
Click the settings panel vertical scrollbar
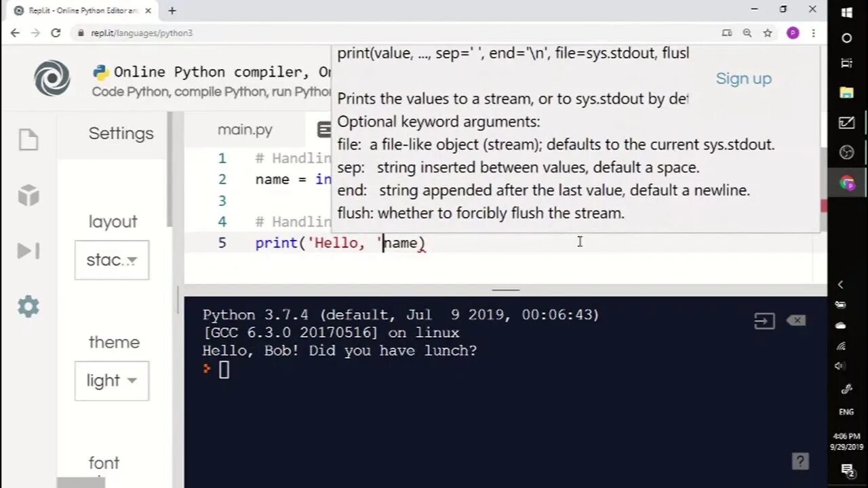[x=171, y=169]
